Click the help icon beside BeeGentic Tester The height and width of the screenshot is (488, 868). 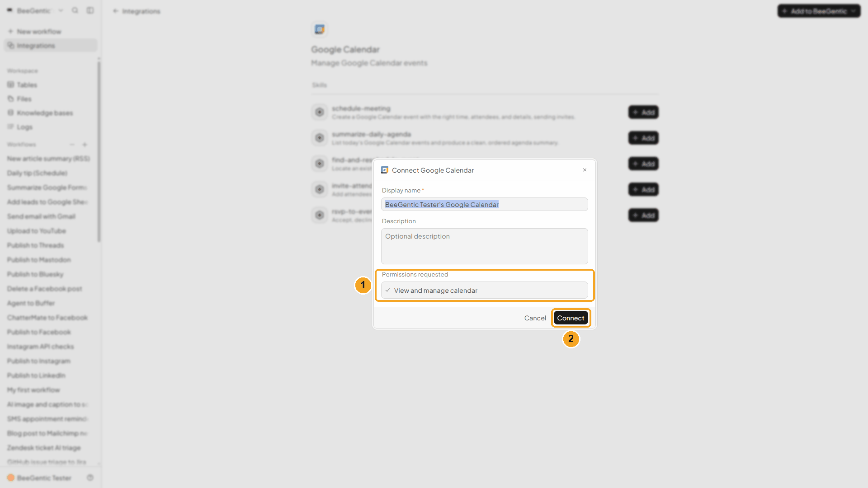pyautogui.click(x=90, y=478)
